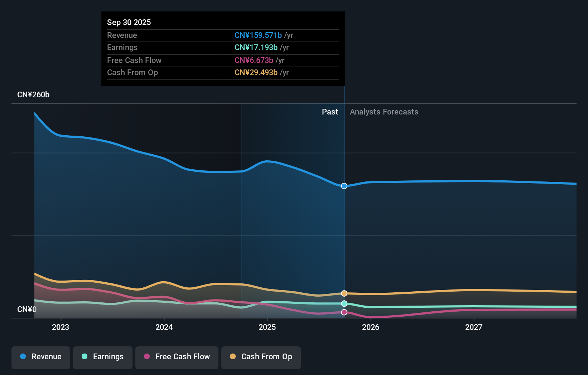Click the pink Free Cash Flow marker
This screenshot has height=375, width=588.
[x=344, y=312]
